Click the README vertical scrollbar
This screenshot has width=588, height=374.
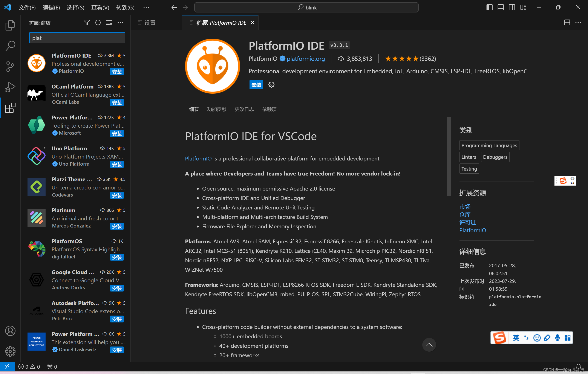point(449,156)
